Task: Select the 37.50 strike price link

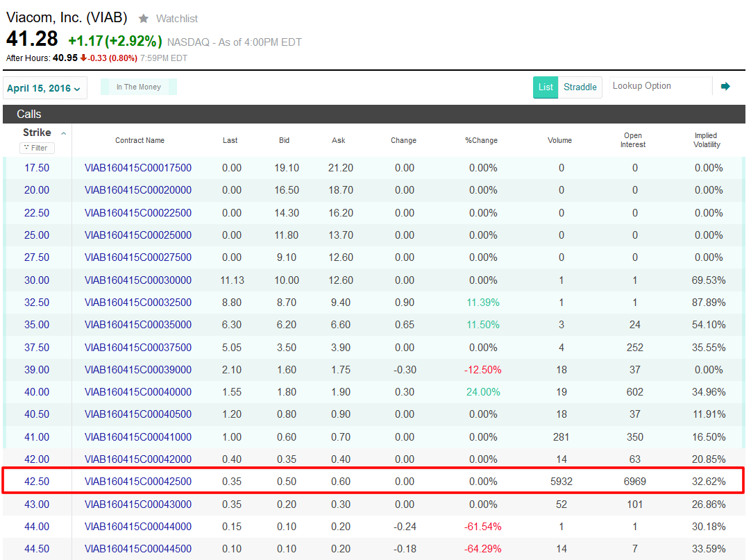Action: pos(37,347)
